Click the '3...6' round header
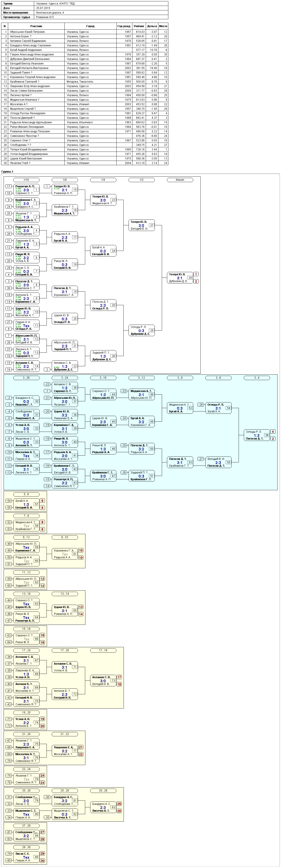Screen dimensions: 282x868 [219, 378]
